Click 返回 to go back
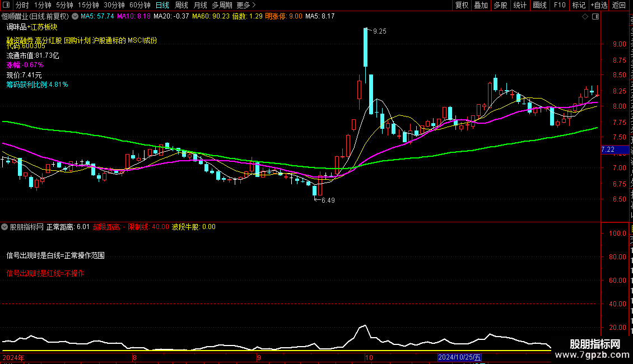This screenshot has height=364, width=633. [x=619, y=5]
